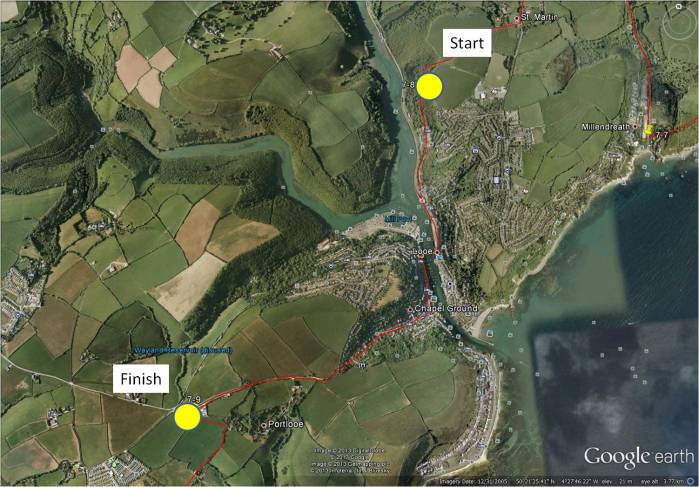This screenshot has height=487, width=699.
Task: Click the move joystick ring below compass
Action: pos(679,54)
